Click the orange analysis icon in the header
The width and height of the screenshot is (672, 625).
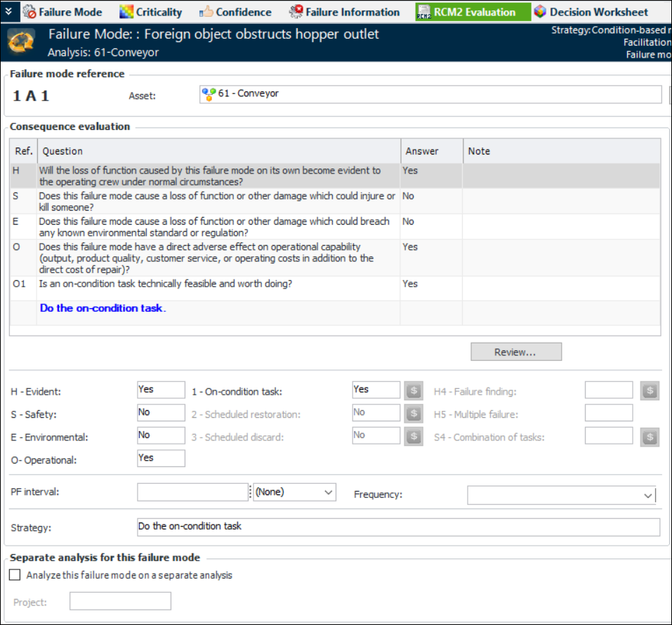click(22, 42)
